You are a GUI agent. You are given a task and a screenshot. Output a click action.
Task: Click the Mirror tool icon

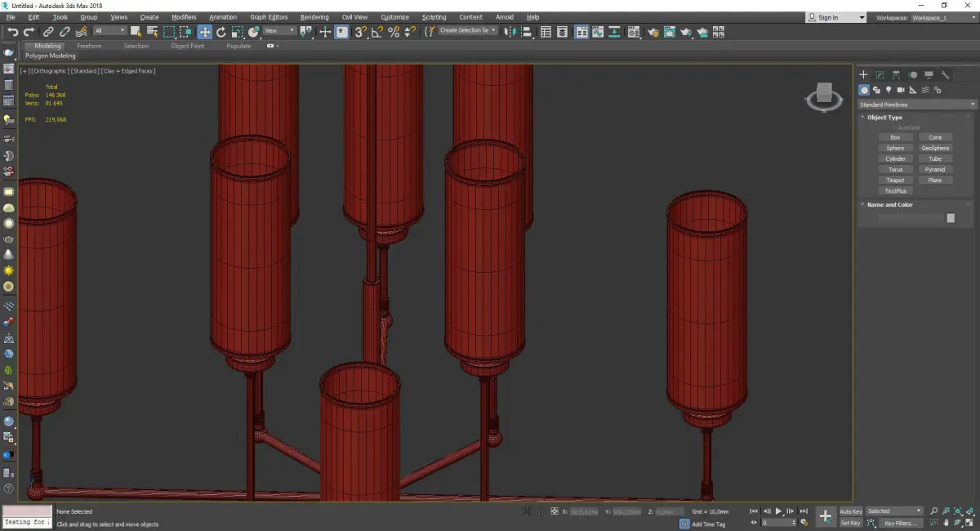point(509,32)
